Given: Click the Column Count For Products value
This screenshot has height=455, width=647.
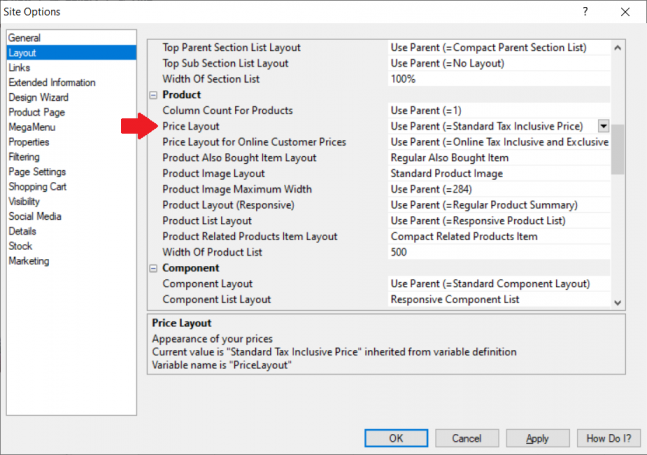Looking at the screenshot, I should click(x=498, y=110).
